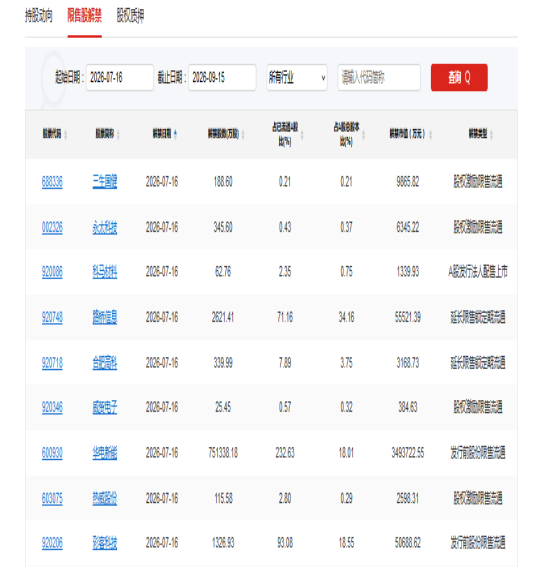Image resolution: width=548 pixels, height=568 pixels.
Task: Click the 解禁日期 column header text
Action: (162, 134)
